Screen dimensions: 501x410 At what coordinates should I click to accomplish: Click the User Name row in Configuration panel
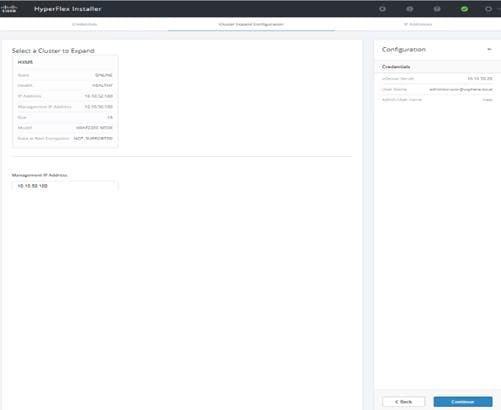tap(437, 89)
